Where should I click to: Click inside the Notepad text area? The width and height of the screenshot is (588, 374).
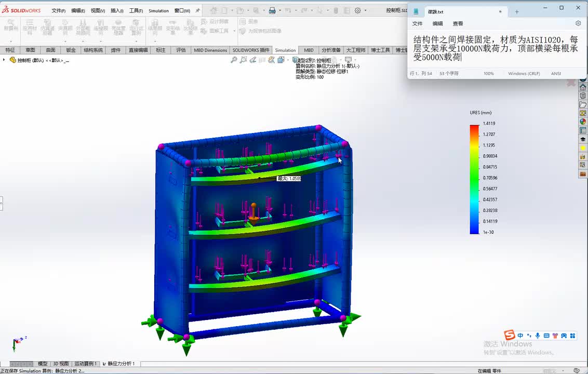pyautogui.click(x=497, y=49)
